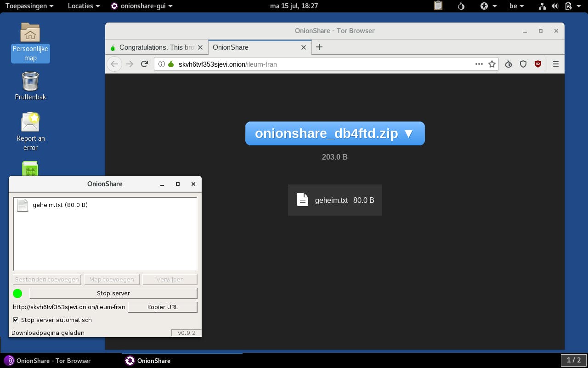588x368 pixels.
Task: Copy the share URL with Kopier URL
Action: (x=163, y=307)
